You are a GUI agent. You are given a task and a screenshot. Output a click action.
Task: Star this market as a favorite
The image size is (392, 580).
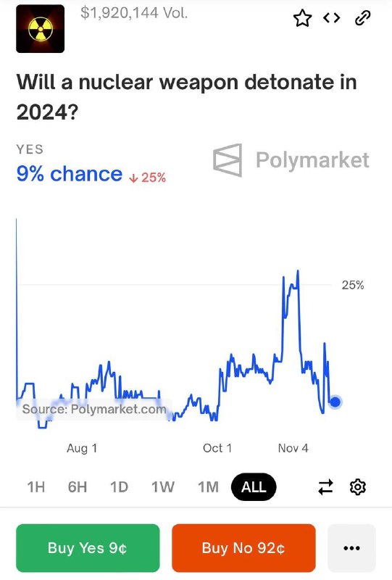(x=302, y=18)
